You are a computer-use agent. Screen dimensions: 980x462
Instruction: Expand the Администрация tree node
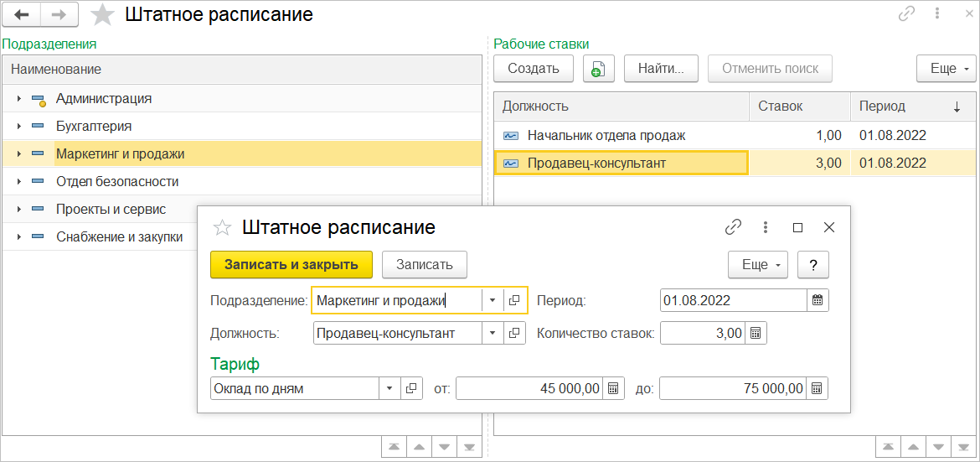[18, 99]
